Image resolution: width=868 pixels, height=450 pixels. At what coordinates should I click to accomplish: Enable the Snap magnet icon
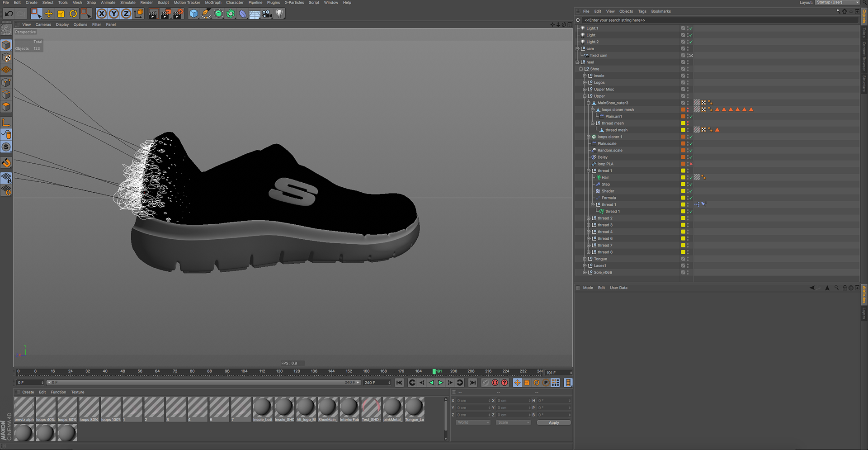point(6,162)
